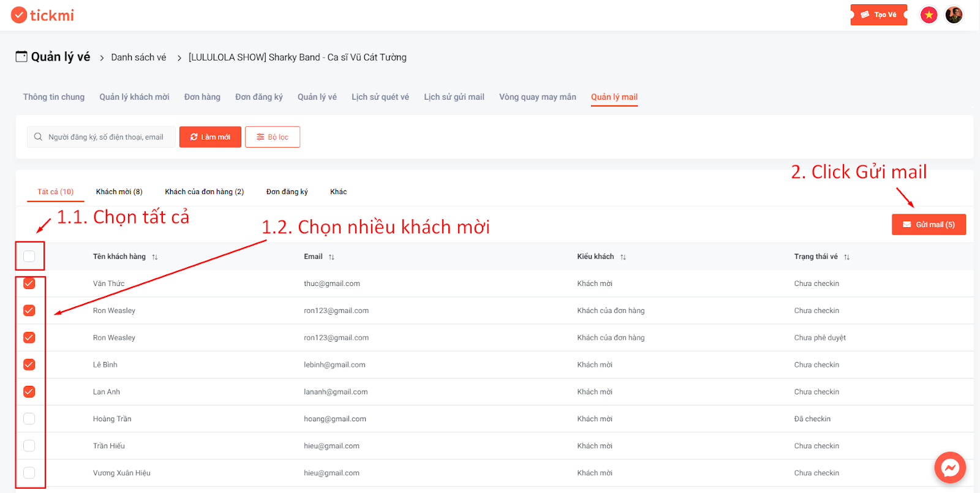
Task: Switch to Lịch sử gửi mail tab
Action: click(x=454, y=97)
